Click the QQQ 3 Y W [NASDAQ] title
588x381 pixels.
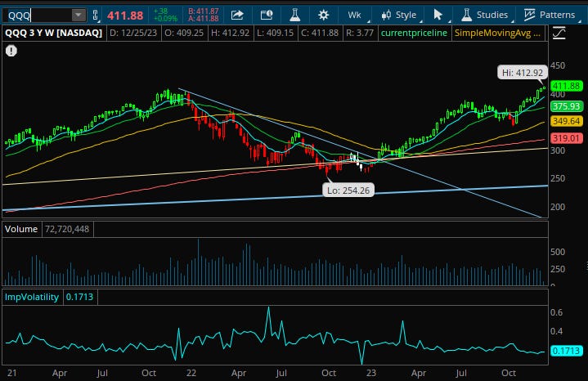point(54,33)
